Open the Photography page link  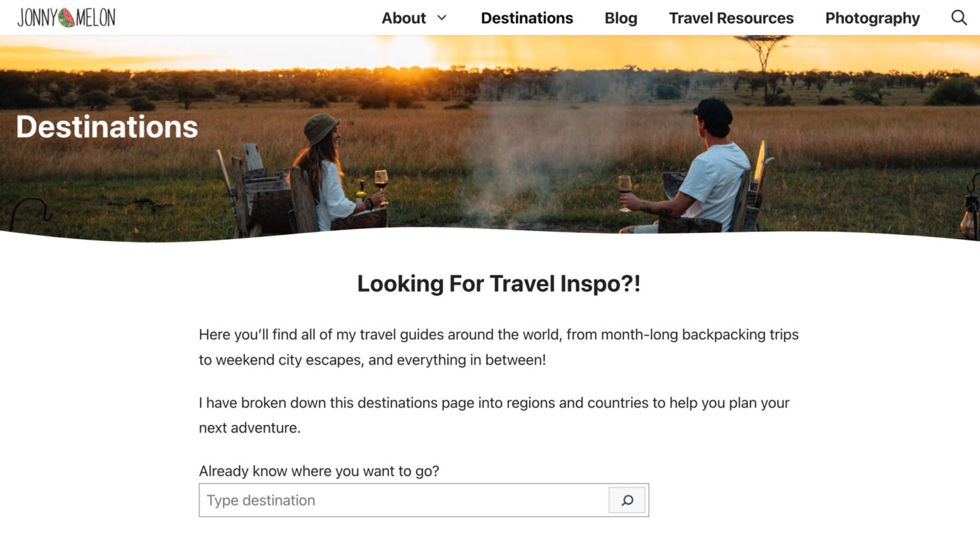coord(872,18)
